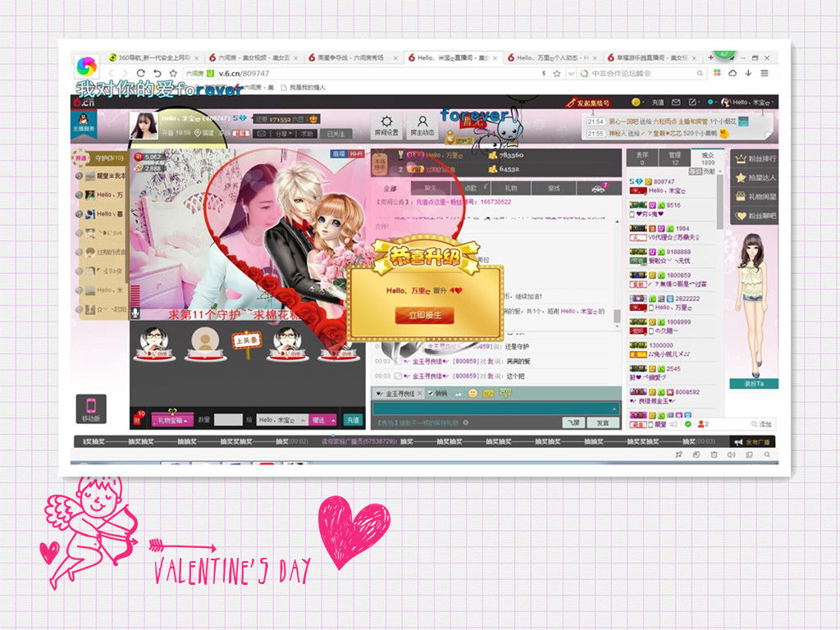The image size is (840, 630).
Task: Toggle the 悄悄 whisper checkbox
Action: coord(430,393)
